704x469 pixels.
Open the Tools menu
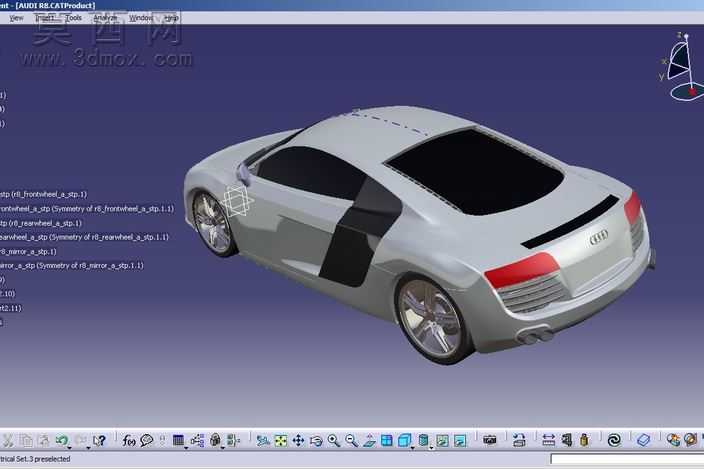pos(73,18)
